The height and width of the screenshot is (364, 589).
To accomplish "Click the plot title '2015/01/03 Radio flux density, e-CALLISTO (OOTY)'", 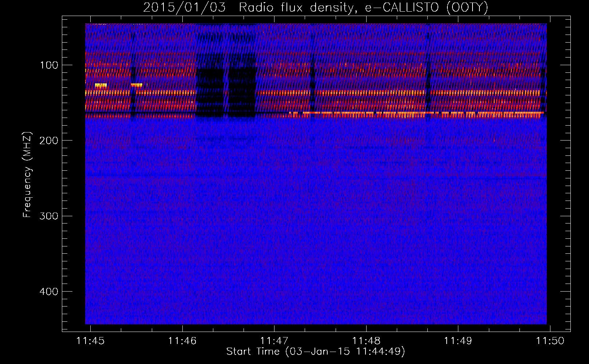I will [315, 8].
